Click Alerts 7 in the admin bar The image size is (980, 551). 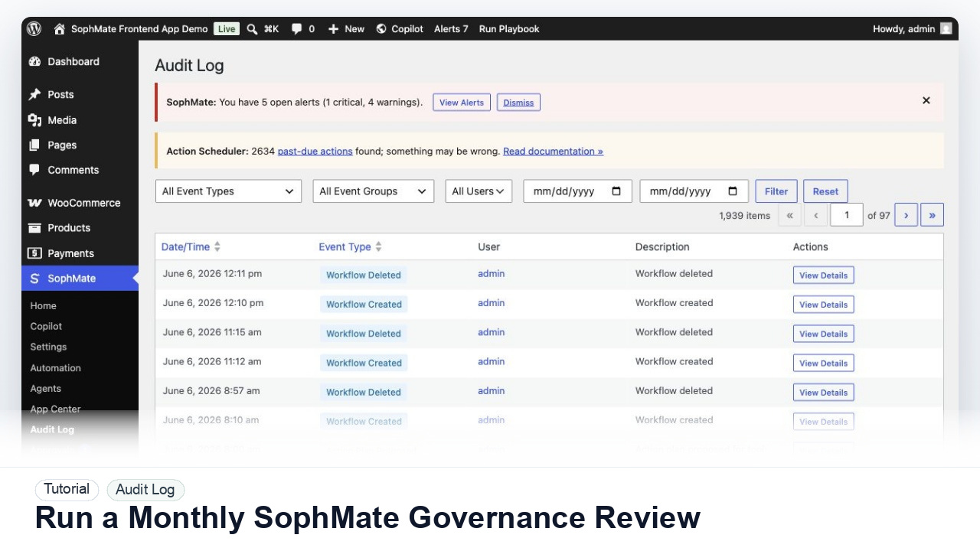(x=451, y=29)
